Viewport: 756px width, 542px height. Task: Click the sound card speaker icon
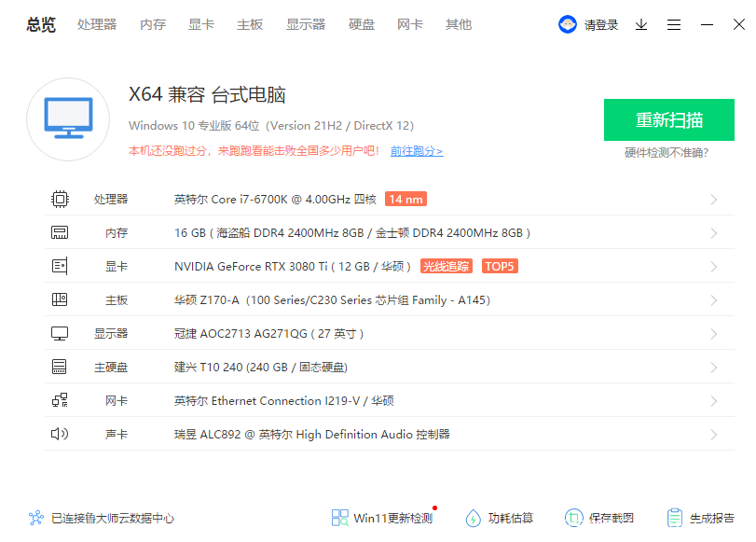(x=60, y=434)
